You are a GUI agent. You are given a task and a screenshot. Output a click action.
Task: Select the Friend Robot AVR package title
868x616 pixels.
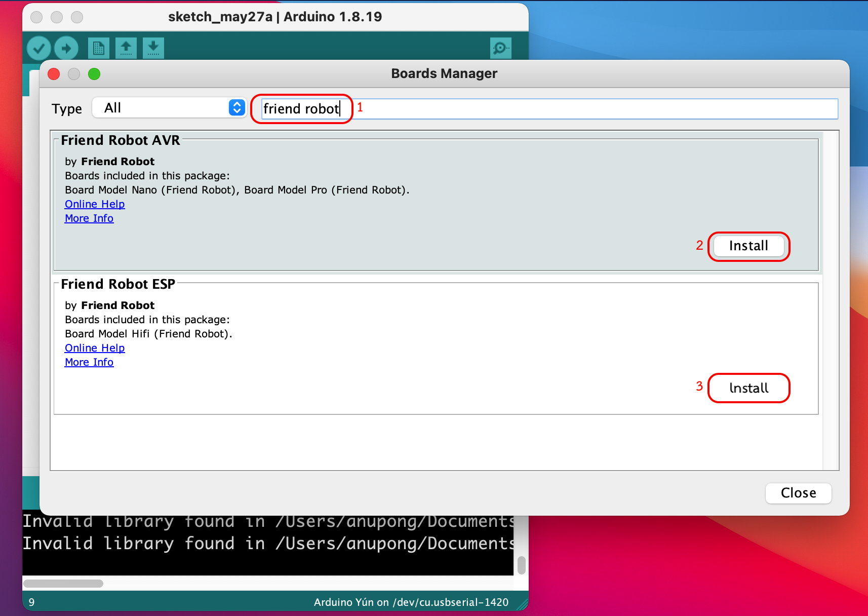[121, 140]
